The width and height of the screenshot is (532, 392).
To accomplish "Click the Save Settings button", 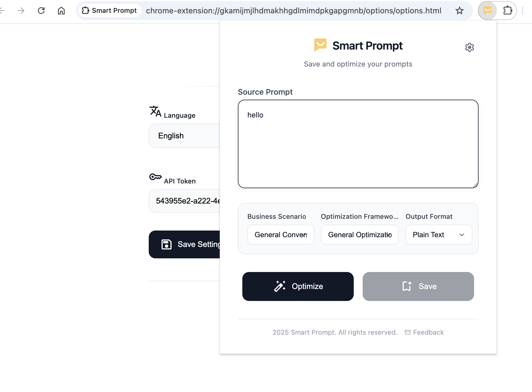I will click(184, 244).
